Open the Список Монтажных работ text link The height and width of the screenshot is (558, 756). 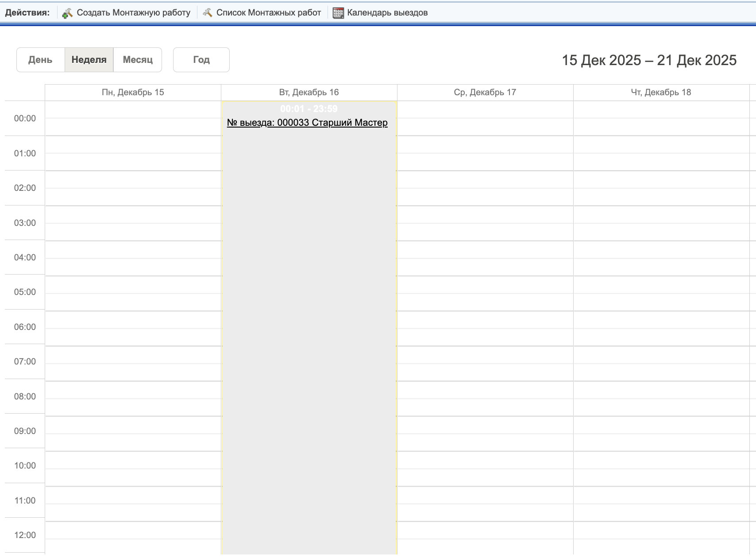click(x=268, y=13)
